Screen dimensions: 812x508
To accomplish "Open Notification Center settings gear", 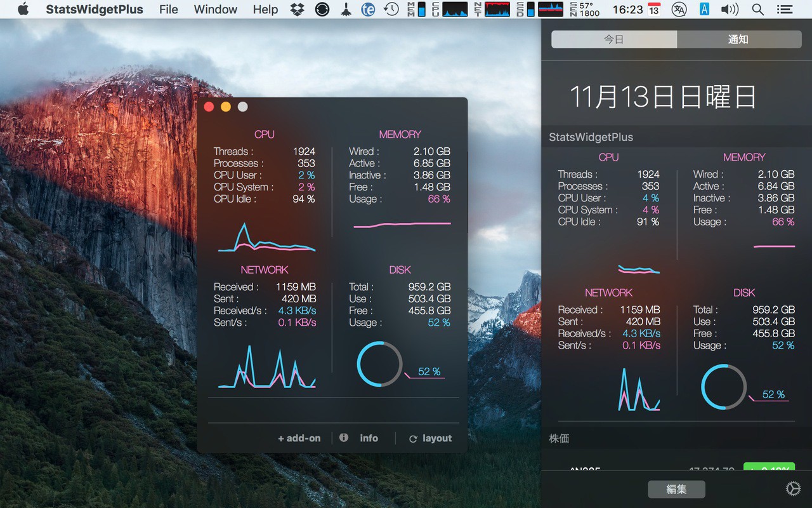I will (792, 488).
